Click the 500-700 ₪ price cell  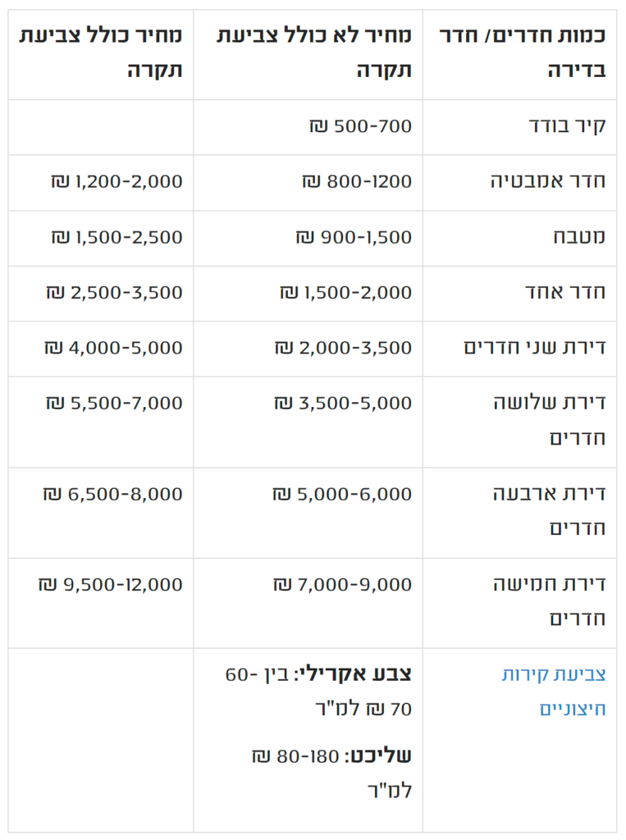pos(361,126)
